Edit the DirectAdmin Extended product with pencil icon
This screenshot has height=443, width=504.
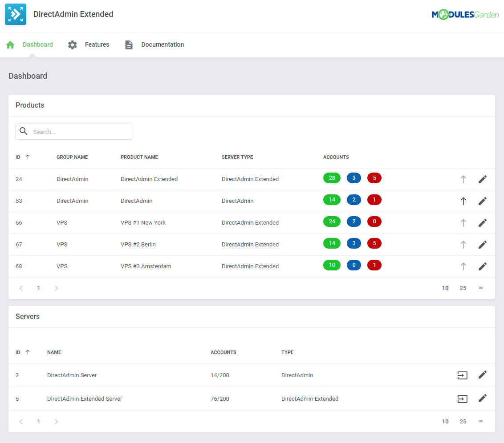coord(483,179)
